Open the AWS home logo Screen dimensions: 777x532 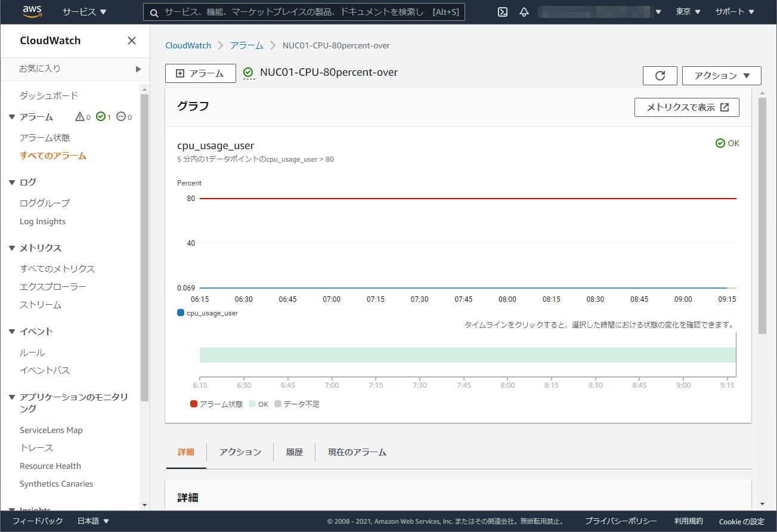[32, 11]
